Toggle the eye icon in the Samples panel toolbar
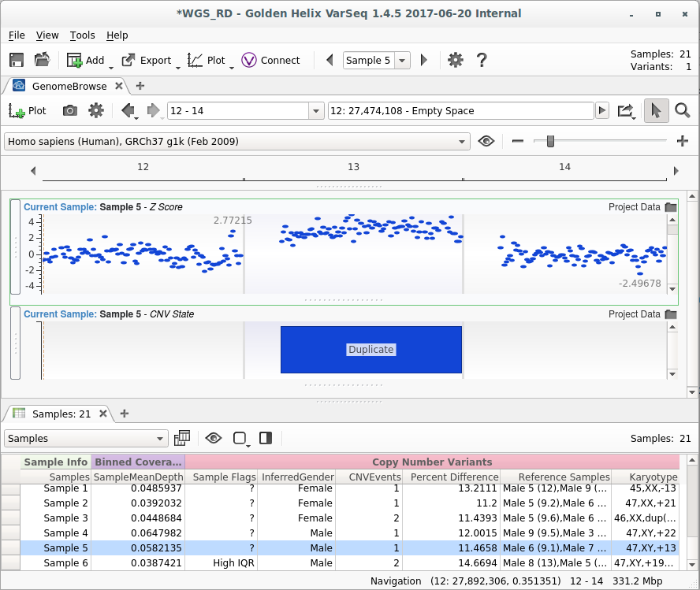The height and width of the screenshot is (590, 700). click(x=213, y=438)
